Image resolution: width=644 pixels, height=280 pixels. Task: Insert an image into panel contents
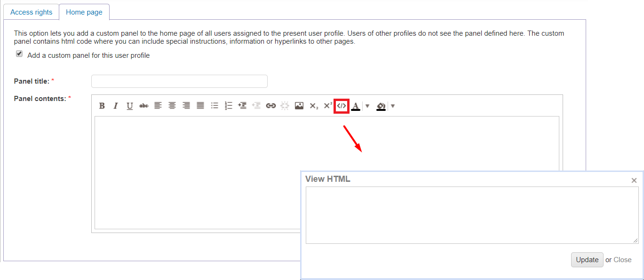pos(299,106)
